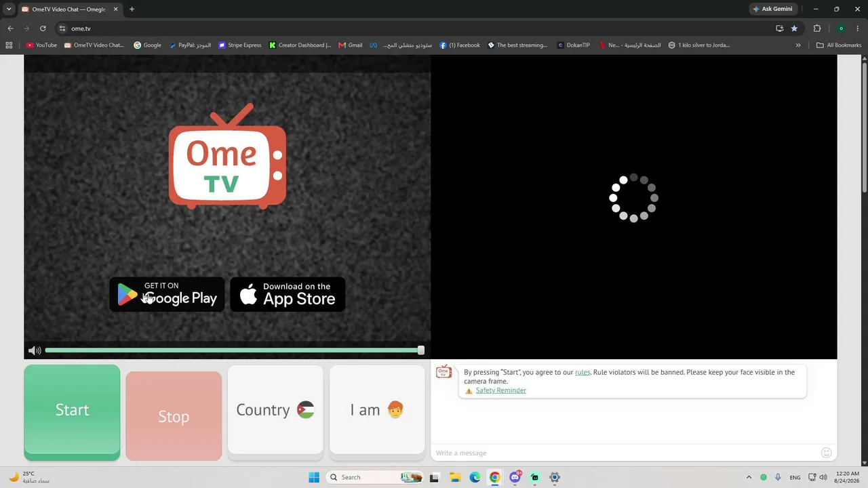Screen dimensions: 868x488
Task: Open Discord from the taskbar
Action: [x=515, y=477]
